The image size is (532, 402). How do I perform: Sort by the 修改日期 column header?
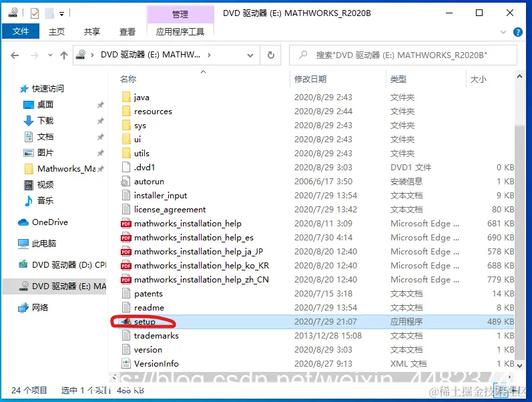(x=310, y=79)
